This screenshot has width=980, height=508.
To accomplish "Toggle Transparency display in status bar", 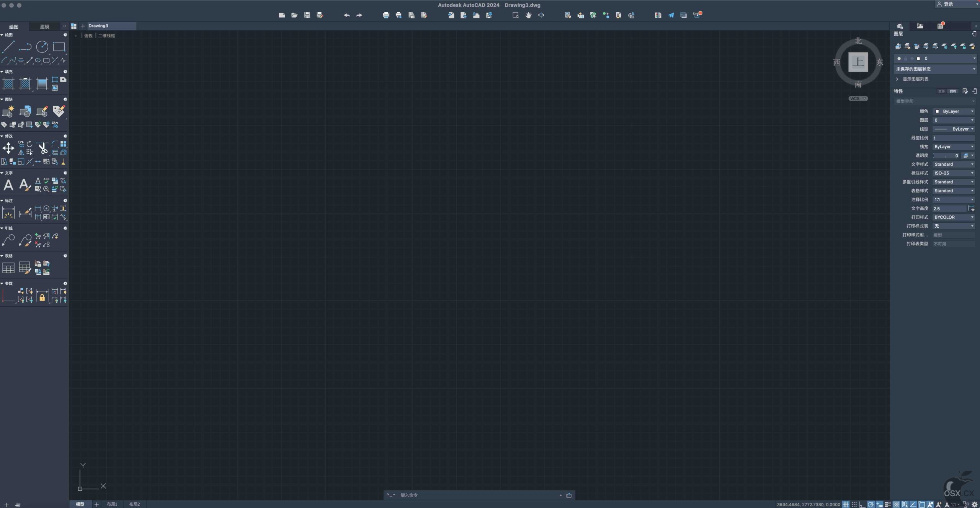I will tap(897, 505).
